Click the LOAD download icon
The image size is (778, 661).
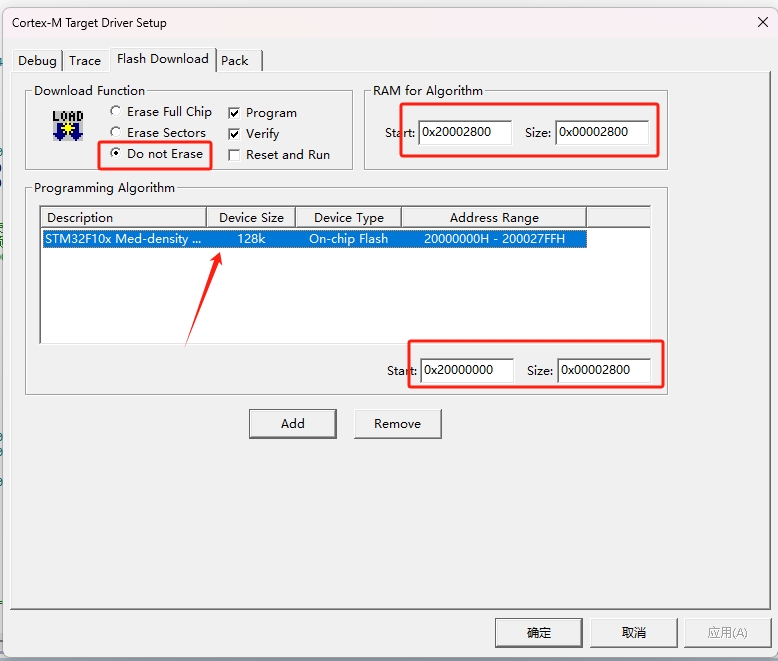tap(68, 126)
